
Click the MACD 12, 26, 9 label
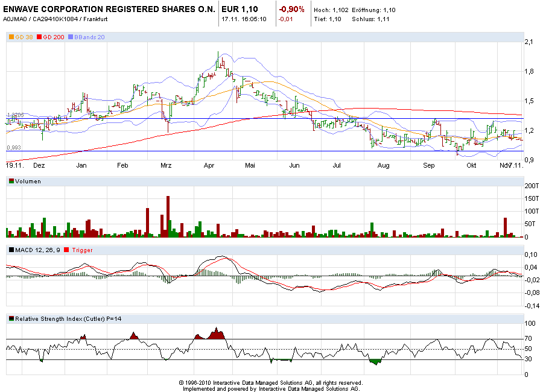point(37,250)
